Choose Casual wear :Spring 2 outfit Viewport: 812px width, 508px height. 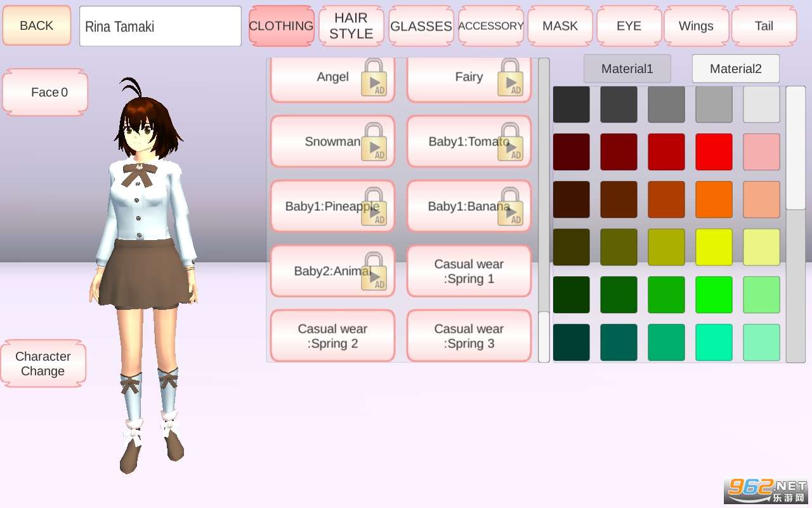(332, 336)
